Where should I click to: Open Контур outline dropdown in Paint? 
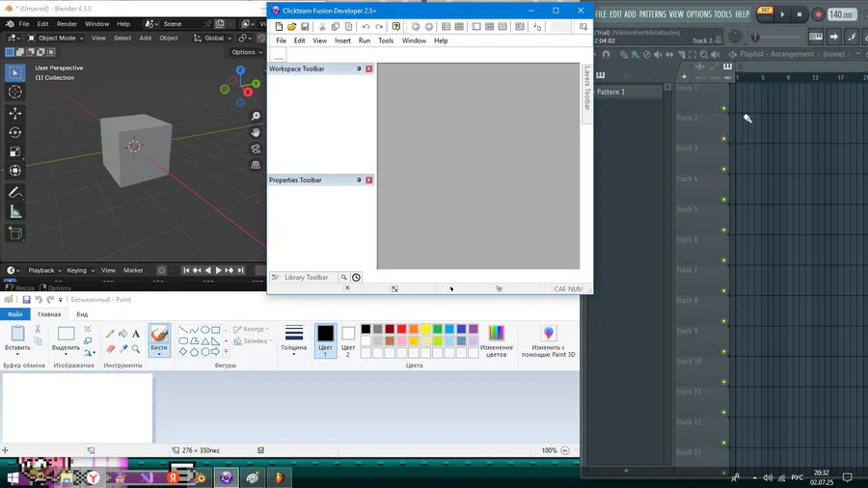point(251,329)
